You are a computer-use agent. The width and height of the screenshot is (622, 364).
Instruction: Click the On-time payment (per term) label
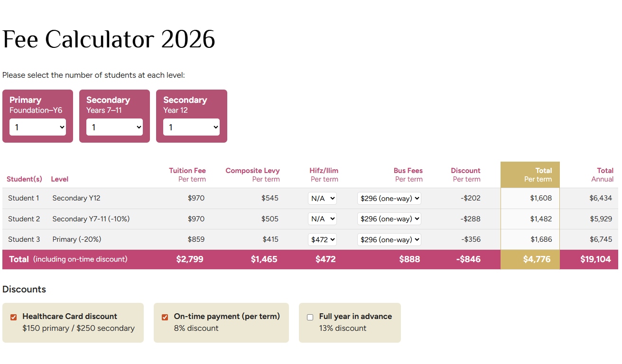pos(227,316)
